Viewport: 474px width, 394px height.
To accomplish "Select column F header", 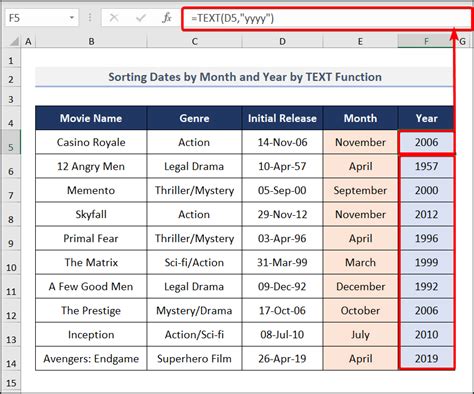I will point(426,42).
